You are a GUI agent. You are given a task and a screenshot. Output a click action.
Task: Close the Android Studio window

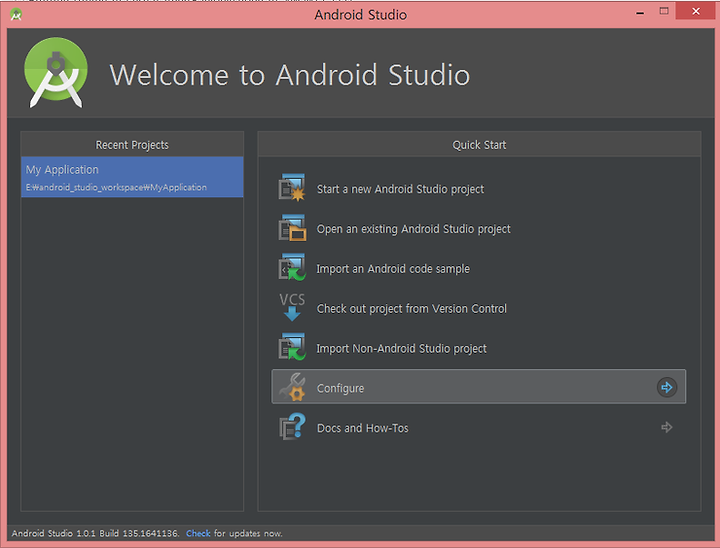696,11
